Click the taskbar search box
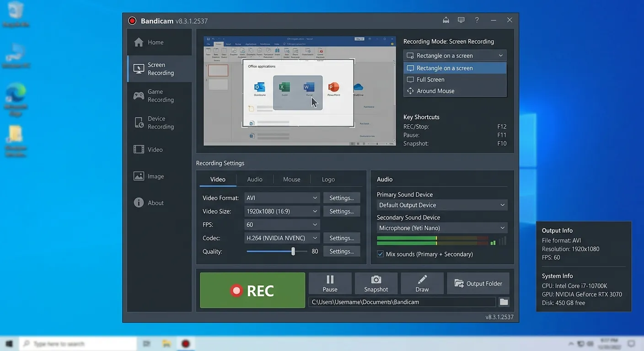The image size is (644, 351). point(78,344)
